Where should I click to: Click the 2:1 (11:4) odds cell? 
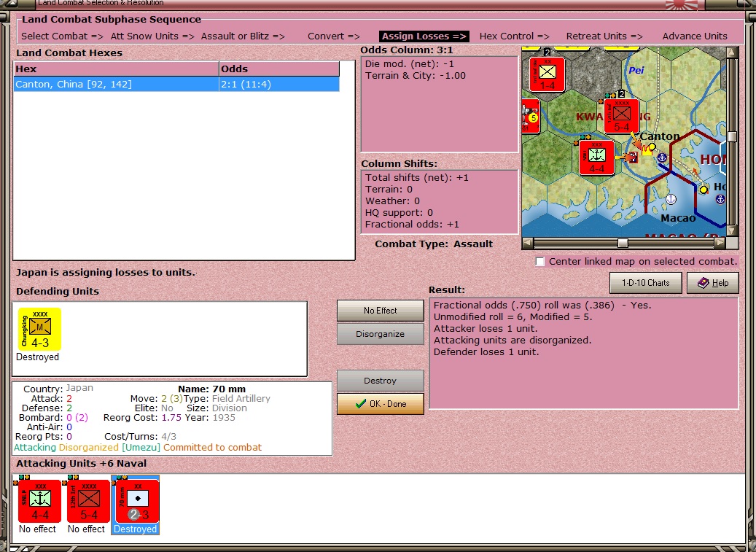280,85
